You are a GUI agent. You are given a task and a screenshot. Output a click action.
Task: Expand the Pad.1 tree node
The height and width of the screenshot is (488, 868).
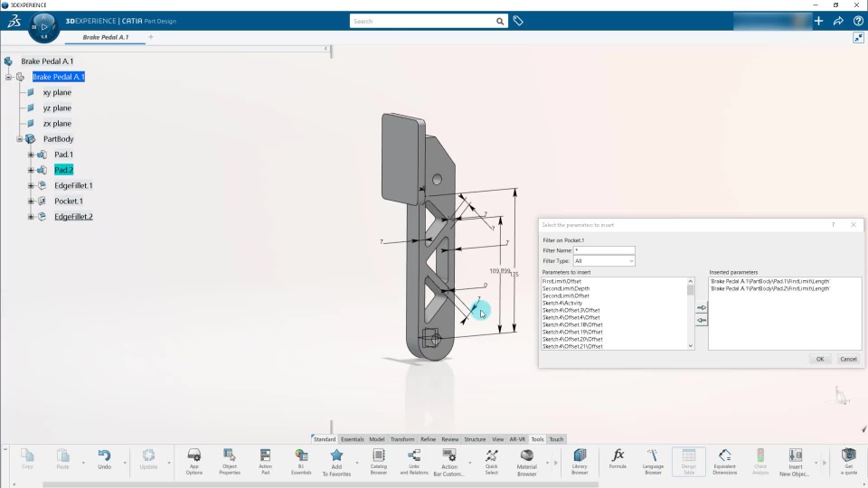point(31,155)
